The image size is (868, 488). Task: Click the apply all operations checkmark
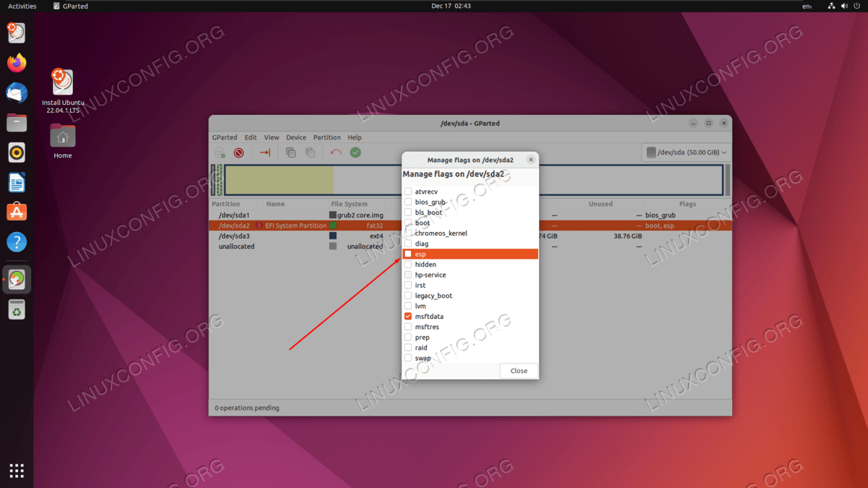(x=355, y=153)
